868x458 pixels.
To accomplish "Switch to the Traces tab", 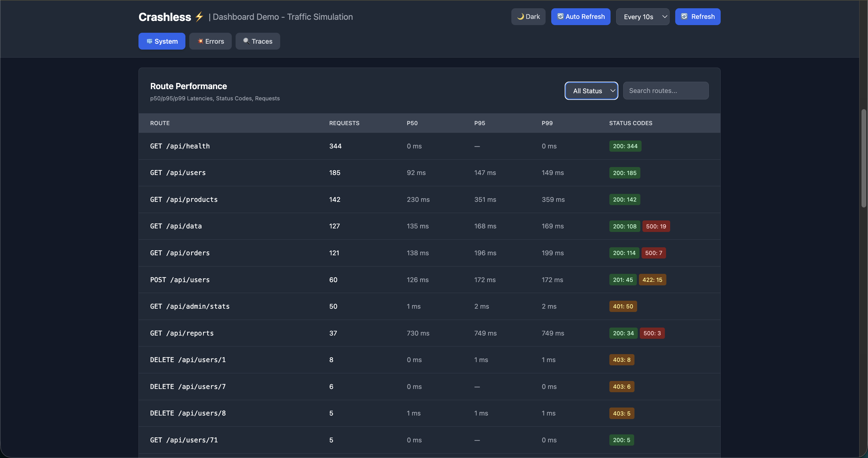I will [x=257, y=41].
